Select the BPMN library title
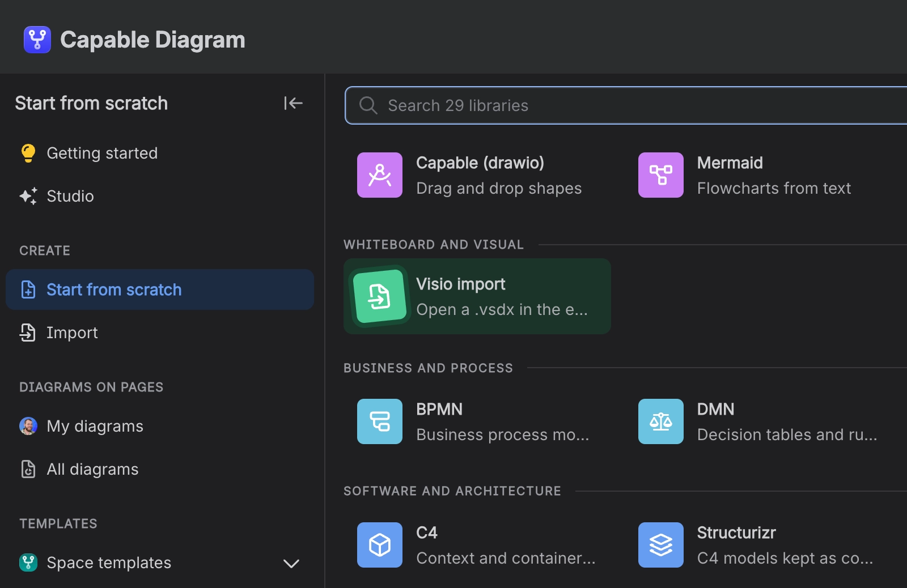Screen dimensions: 907x588 [439, 410]
